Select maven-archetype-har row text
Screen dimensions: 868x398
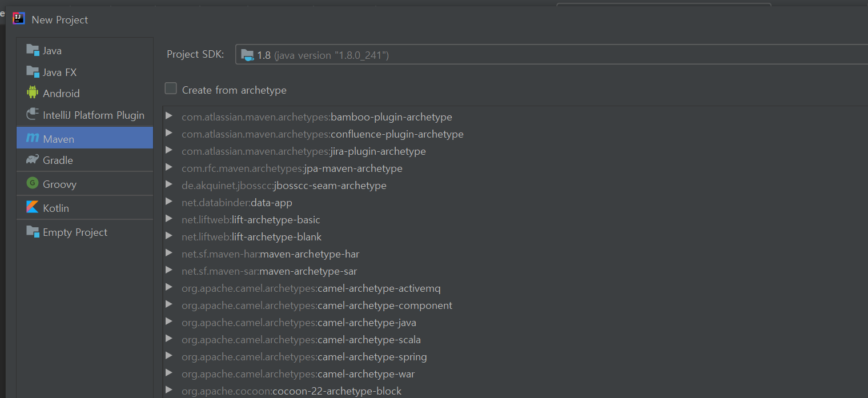[271, 254]
